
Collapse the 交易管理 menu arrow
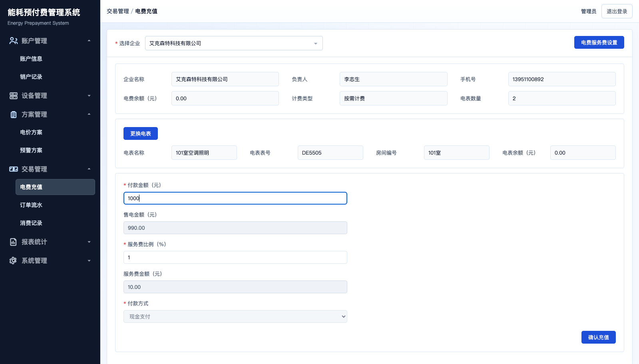pyautogui.click(x=89, y=169)
